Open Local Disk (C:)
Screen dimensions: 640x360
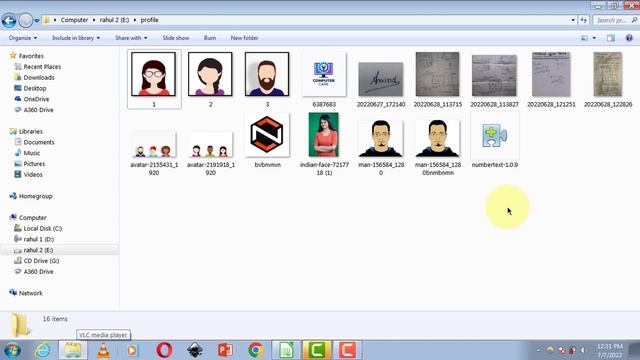pos(42,229)
